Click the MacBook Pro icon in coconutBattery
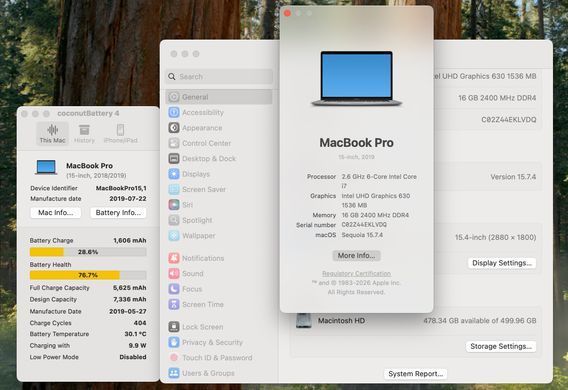This screenshot has width=568, height=390. click(46, 167)
